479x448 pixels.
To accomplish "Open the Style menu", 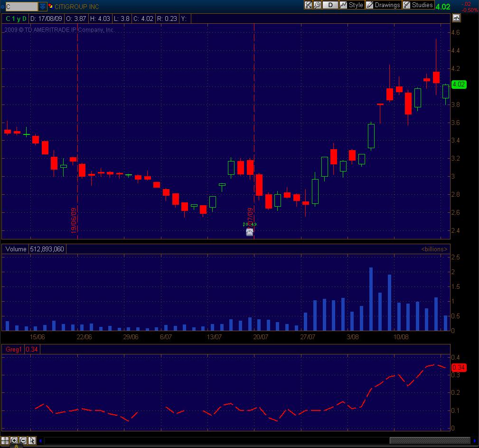I will click(352, 5).
